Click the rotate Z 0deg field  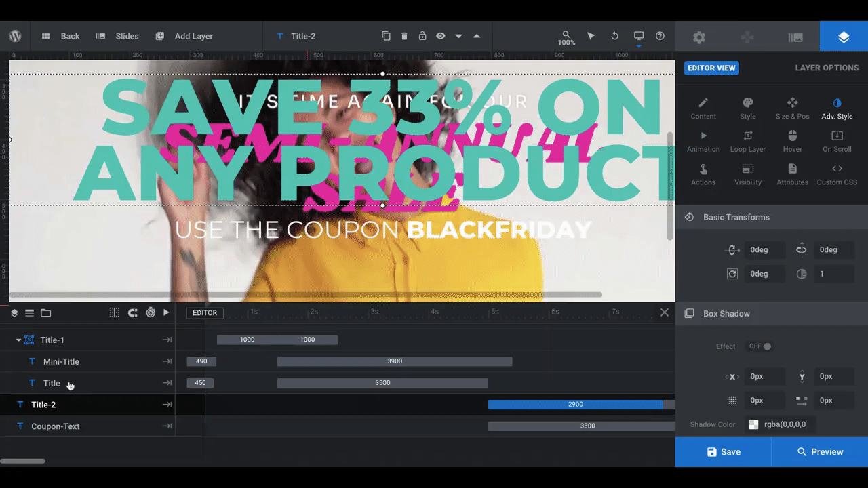[x=764, y=274]
